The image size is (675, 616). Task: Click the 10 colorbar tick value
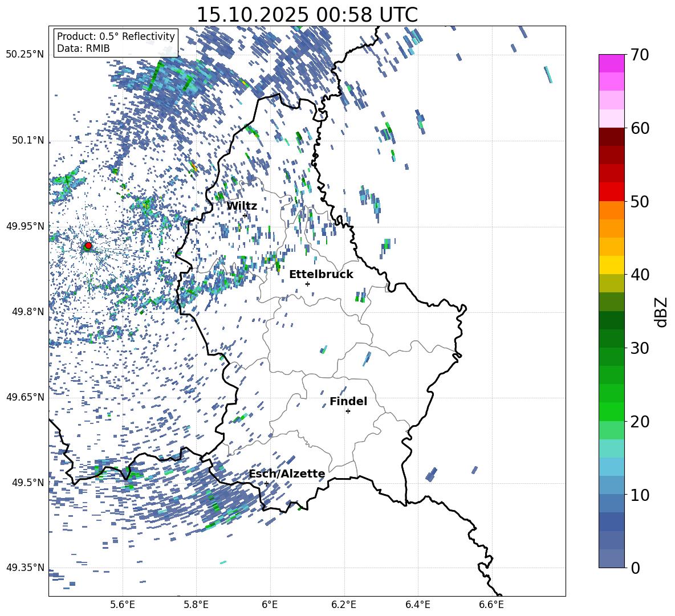click(640, 495)
